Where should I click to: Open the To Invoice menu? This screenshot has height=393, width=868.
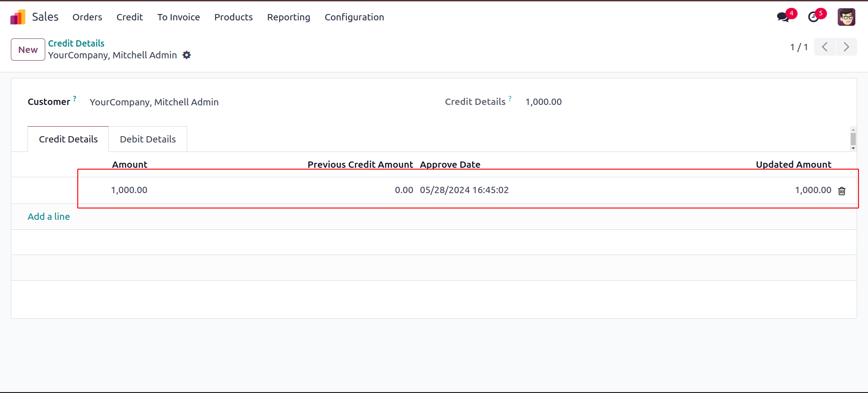(x=179, y=17)
